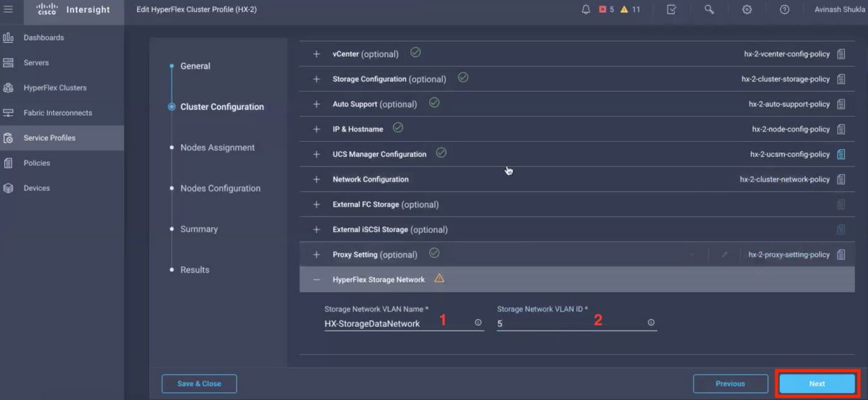Click hx-2-vcenter-config-policy policy name
The width and height of the screenshot is (868, 400).
point(787,54)
